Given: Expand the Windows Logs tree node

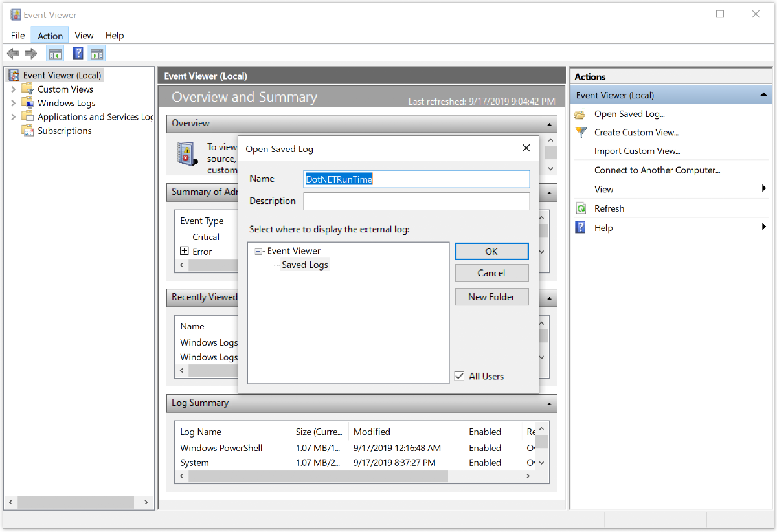Looking at the screenshot, I should tap(13, 103).
